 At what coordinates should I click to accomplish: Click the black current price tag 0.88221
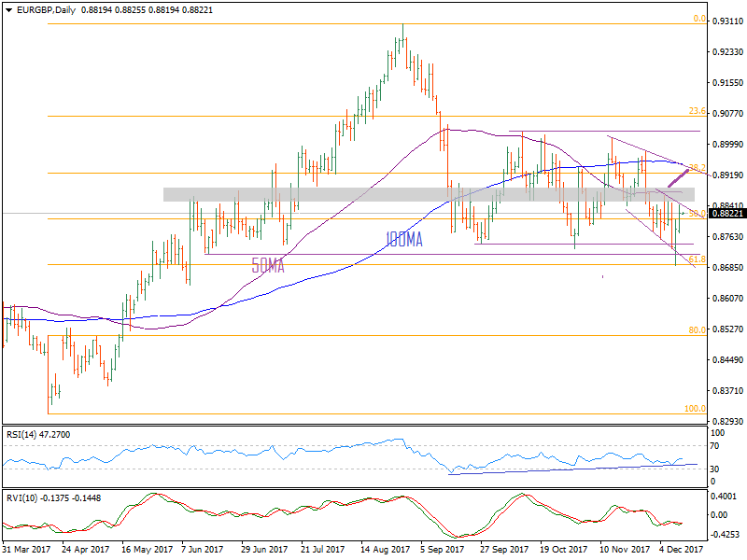point(726,214)
